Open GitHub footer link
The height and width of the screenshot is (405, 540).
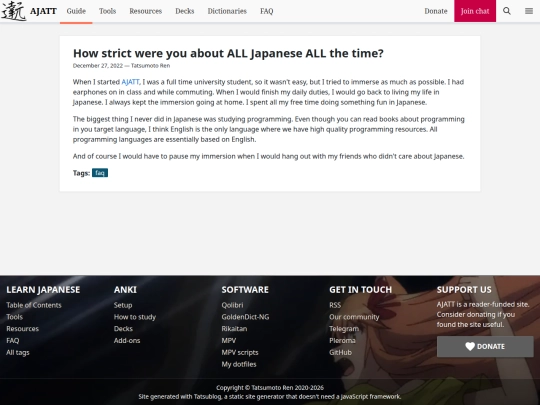click(x=340, y=352)
